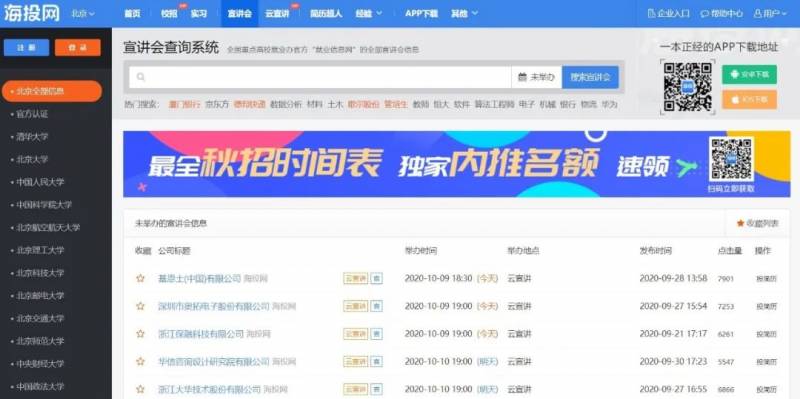
Task: Click the magnifier icon in the search box
Action: click(141, 77)
